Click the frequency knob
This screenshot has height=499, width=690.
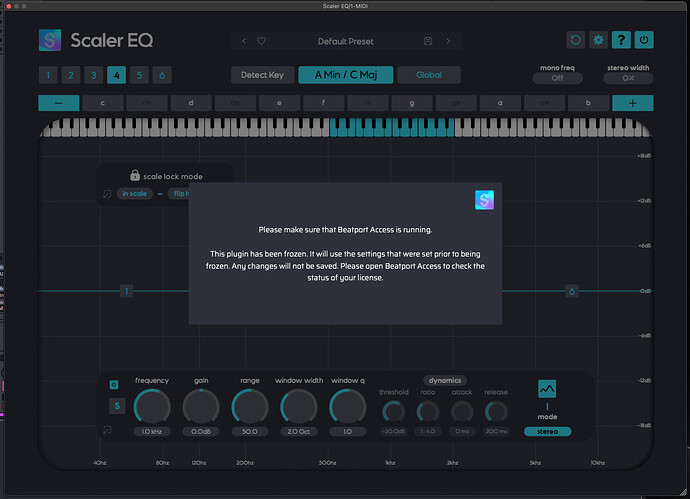pos(152,407)
